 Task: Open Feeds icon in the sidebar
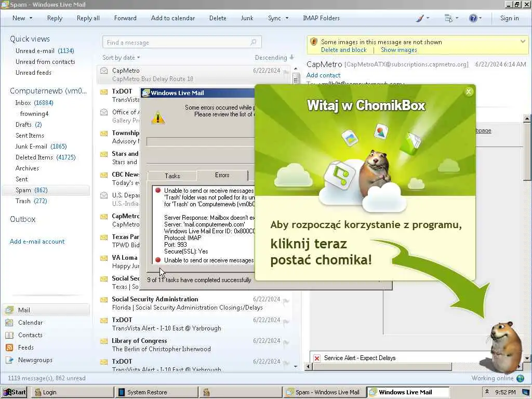click(x=9, y=348)
